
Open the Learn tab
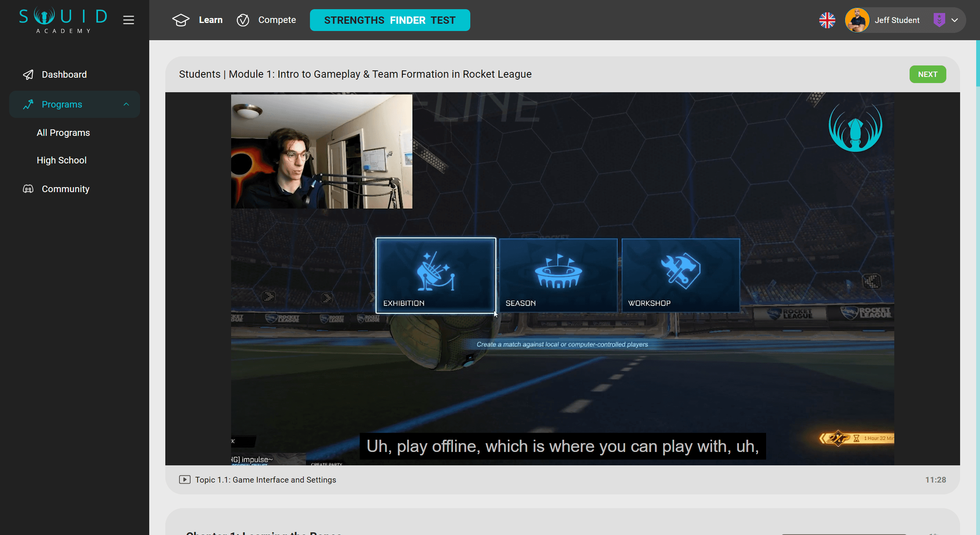[x=210, y=20]
